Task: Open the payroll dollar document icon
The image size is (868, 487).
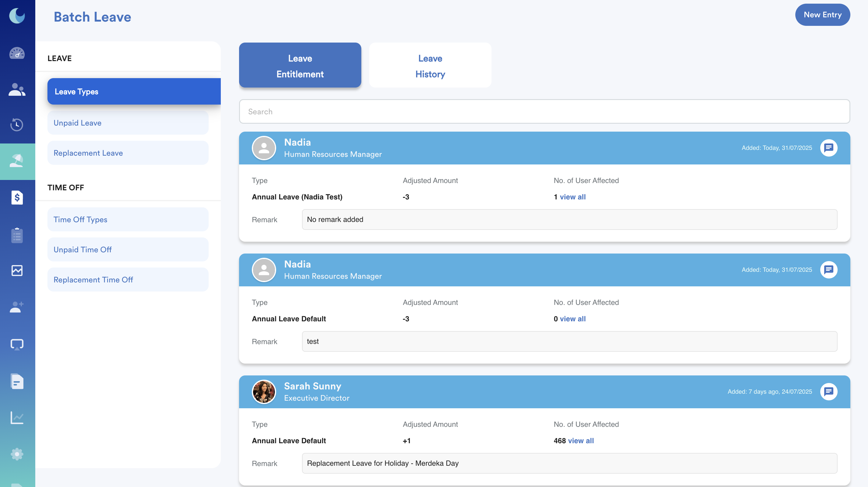Action: [x=17, y=198]
